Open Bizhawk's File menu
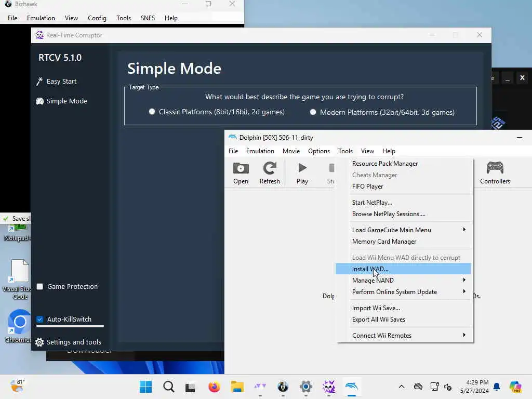The height and width of the screenshot is (399, 532). click(x=12, y=18)
